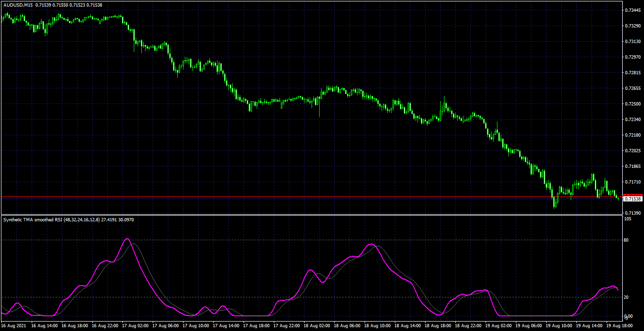Click the 0.72500 price axis label
This screenshot has width=644, height=331.
click(x=633, y=104)
